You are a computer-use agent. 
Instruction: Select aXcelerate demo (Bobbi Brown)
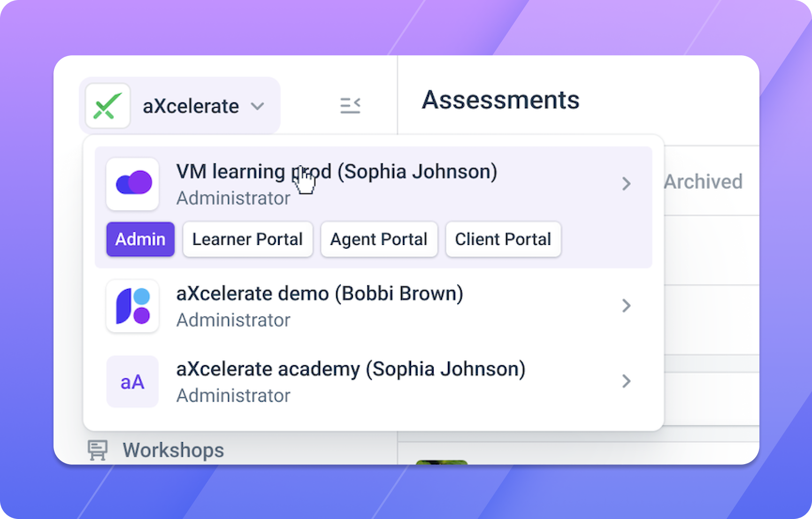(x=320, y=293)
